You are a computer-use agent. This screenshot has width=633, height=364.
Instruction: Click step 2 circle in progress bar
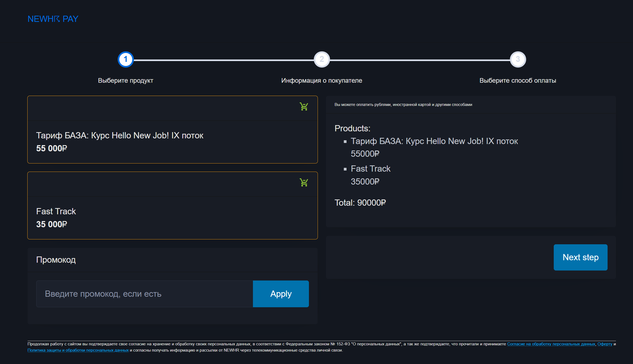pos(322,59)
